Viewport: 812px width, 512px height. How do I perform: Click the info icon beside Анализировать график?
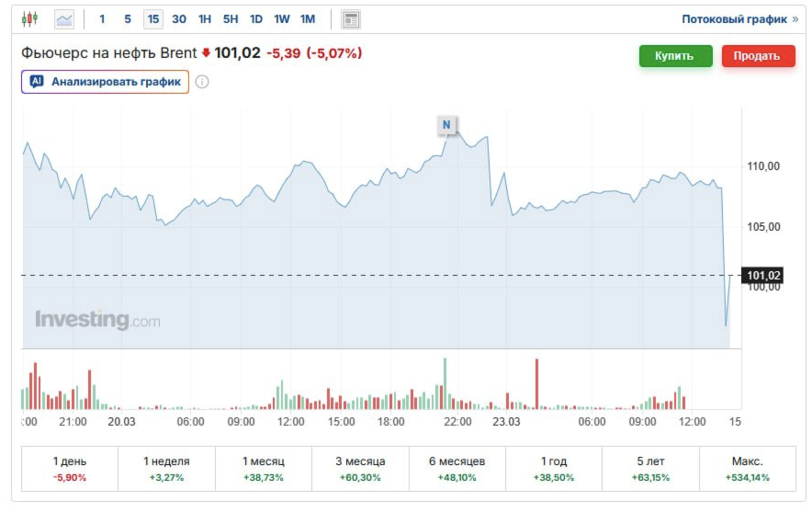202,82
